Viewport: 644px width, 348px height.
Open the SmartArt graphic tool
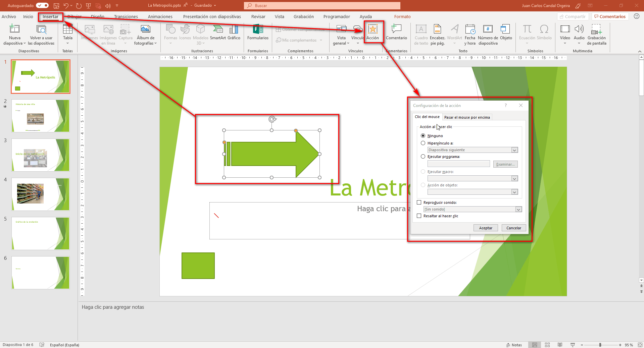click(x=218, y=33)
